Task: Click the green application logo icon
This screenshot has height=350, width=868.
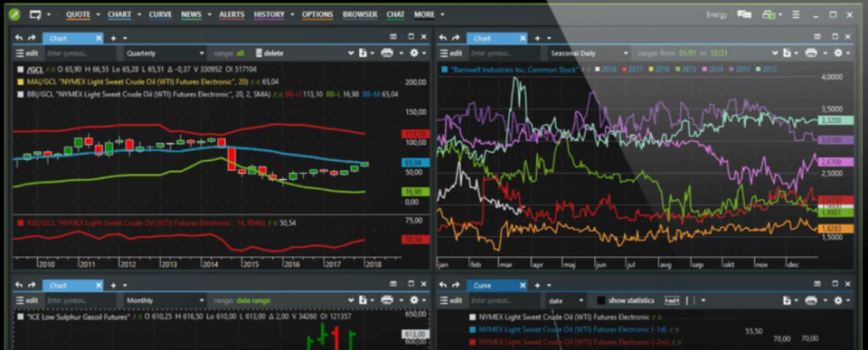Action: click(x=14, y=14)
